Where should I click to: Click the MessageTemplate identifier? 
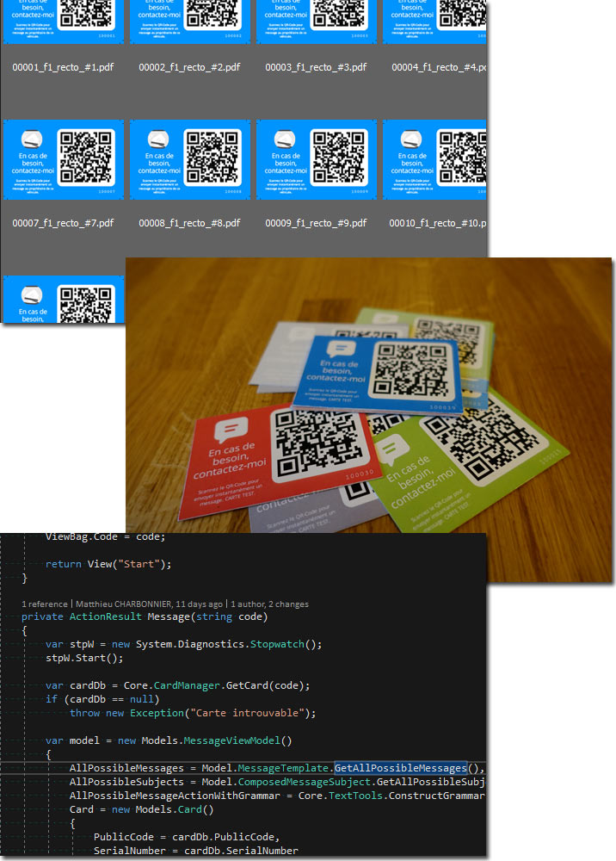click(x=283, y=768)
